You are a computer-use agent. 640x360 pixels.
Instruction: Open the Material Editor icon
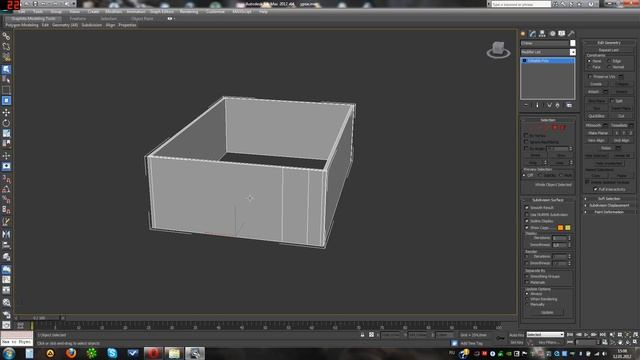(6, 302)
